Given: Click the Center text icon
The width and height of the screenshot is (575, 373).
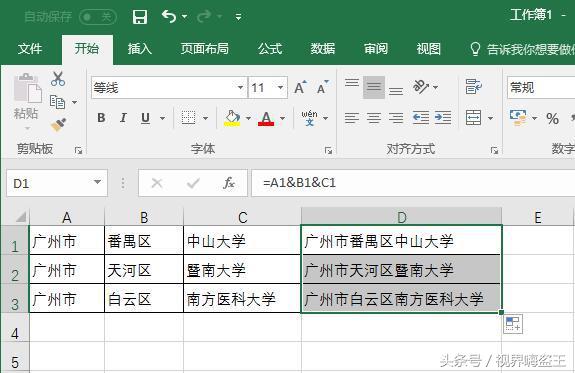Looking at the screenshot, I should click(374, 118).
